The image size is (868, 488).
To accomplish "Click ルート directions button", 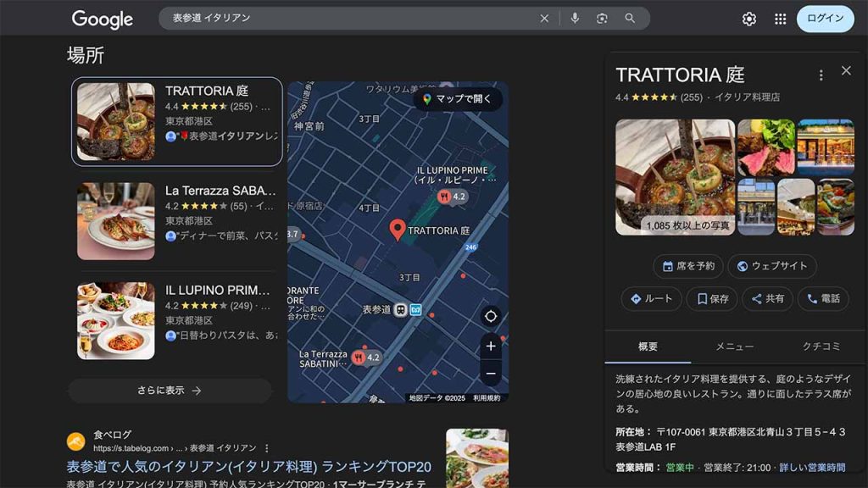I will pos(651,299).
